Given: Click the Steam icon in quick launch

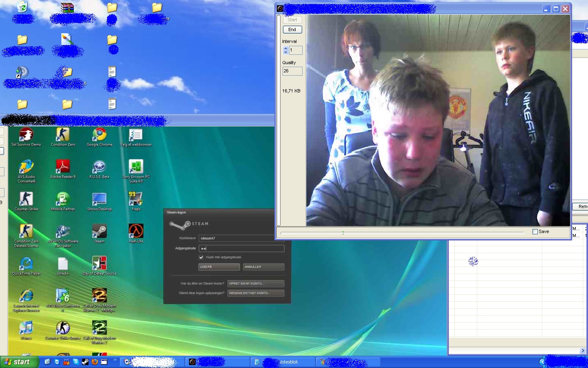Looking at the screenshot, I should click(85, 362).
